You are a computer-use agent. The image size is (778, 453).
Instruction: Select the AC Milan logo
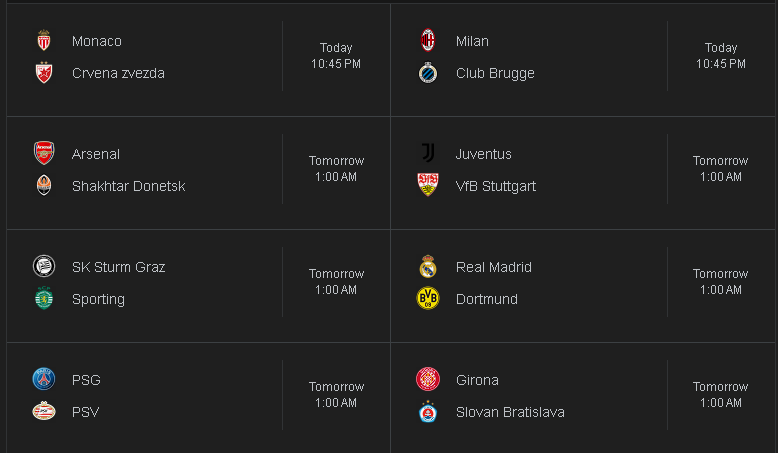pos(428,41)
